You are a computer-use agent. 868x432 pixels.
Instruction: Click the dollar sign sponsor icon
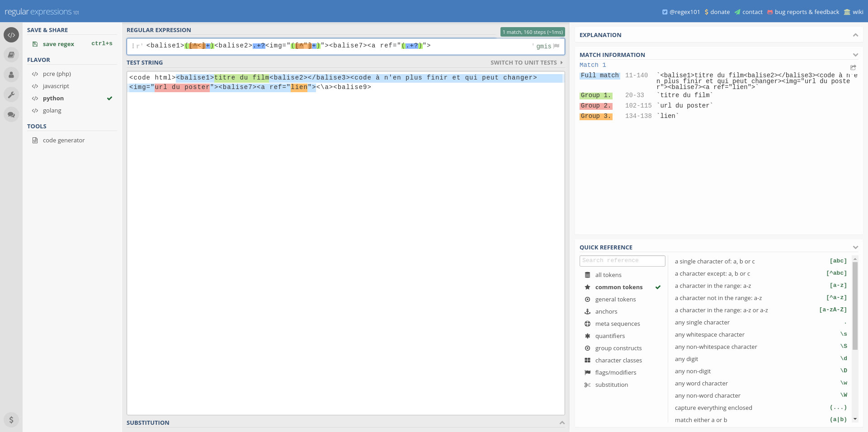click(x=11, y=419)
